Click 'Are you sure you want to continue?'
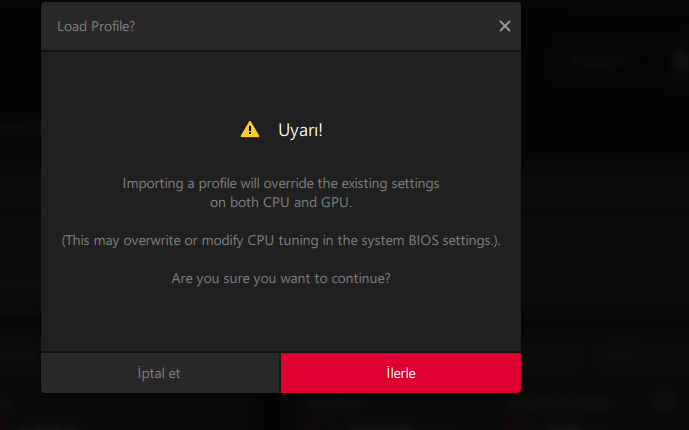689x430 pixels. 281,278
